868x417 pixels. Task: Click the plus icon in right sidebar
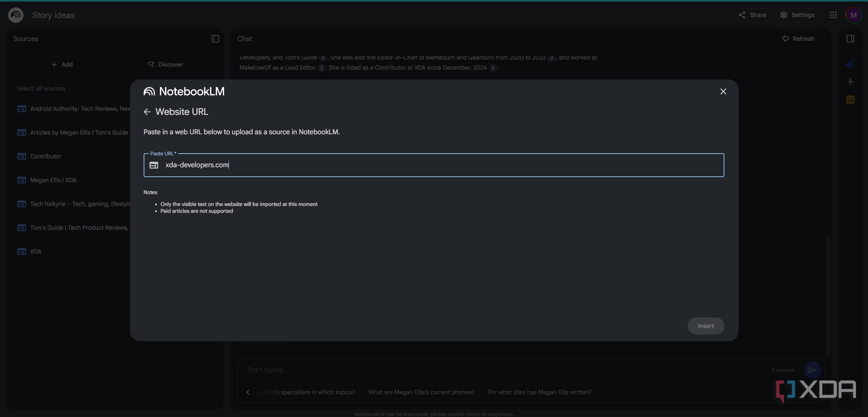850,82
